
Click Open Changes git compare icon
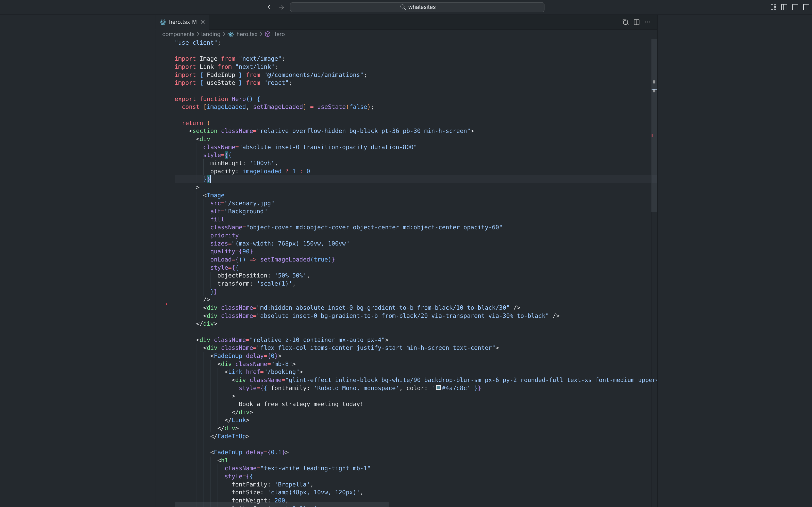pyautogui.click(x=625, y=22)
